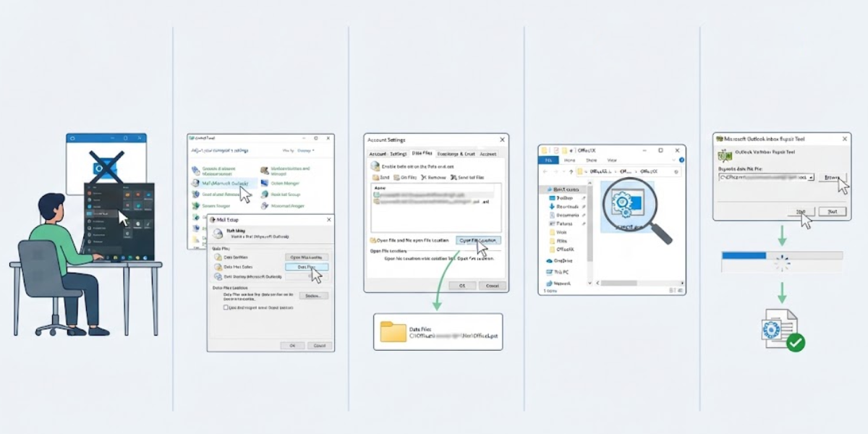868x434 pixels.
Task: Click the up arrow in File Explorer
Action: 571,172
